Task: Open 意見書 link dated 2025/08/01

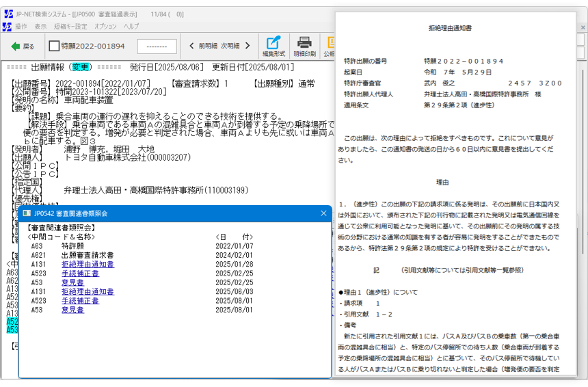Action: [x=72, y=310]
